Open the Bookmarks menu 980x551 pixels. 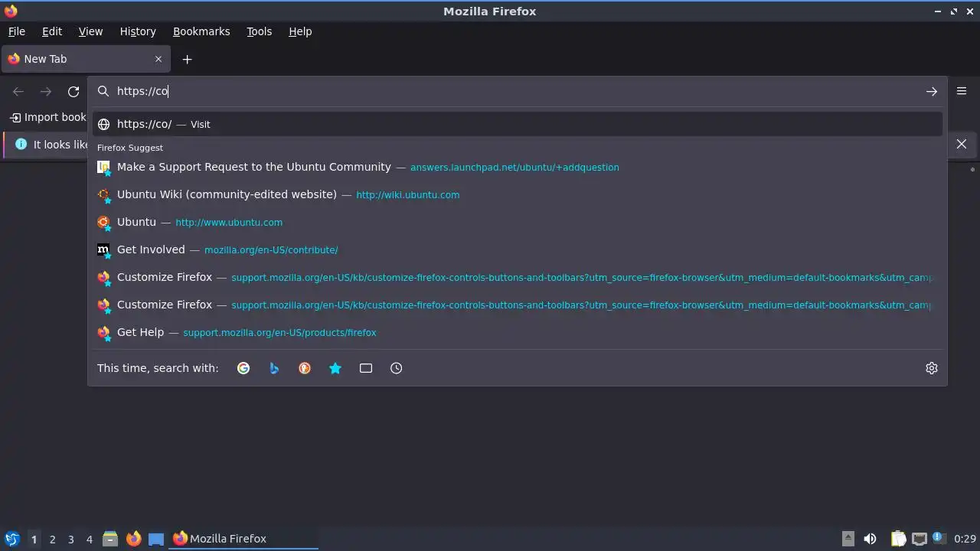click(201, 31)
